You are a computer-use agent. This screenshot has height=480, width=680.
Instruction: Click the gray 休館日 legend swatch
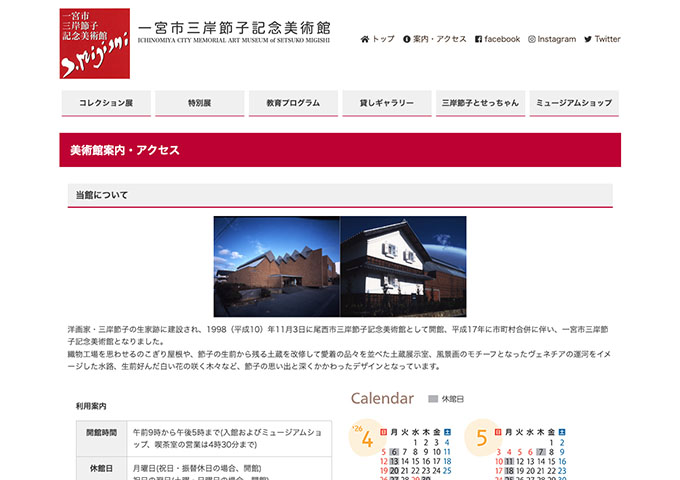coord(433,399)
